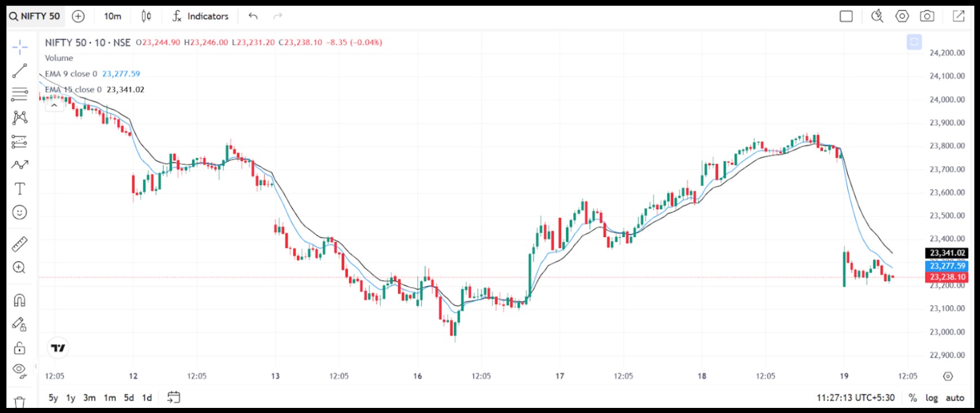Add a symbol to compare with plus icon

point(79,16)
